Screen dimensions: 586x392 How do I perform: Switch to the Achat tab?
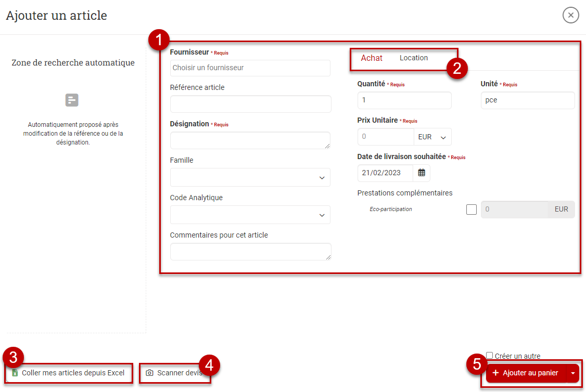coord(372,58)
